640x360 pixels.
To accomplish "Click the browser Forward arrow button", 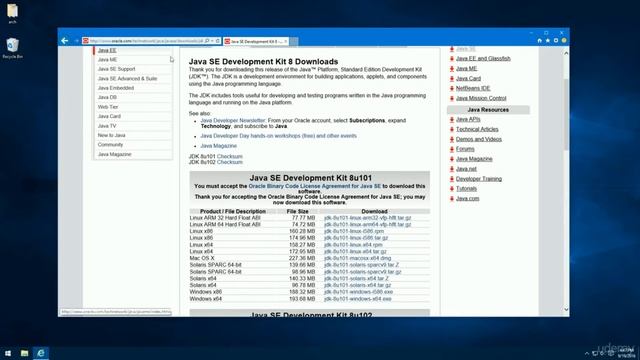I will (x=76, y=41).
